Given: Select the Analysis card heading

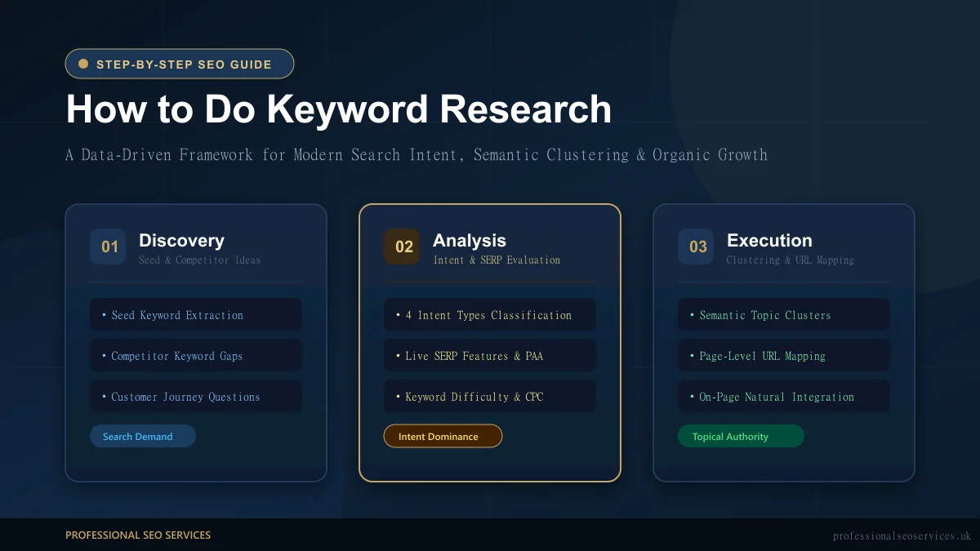Looking at the screenshot, I should coord(470,241).
